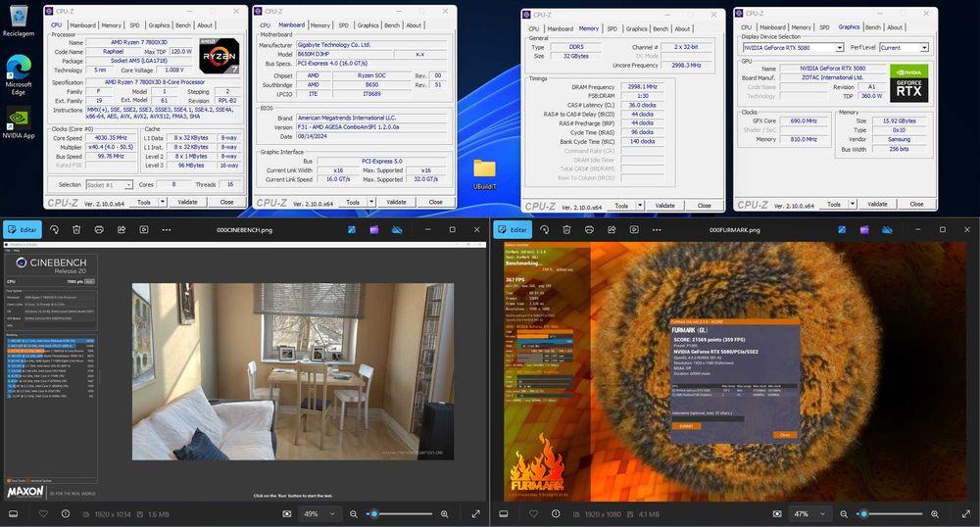The image size is (980, 527).
Task: Fit the CINEBENCH photo to the window
Action: (287, 514)
